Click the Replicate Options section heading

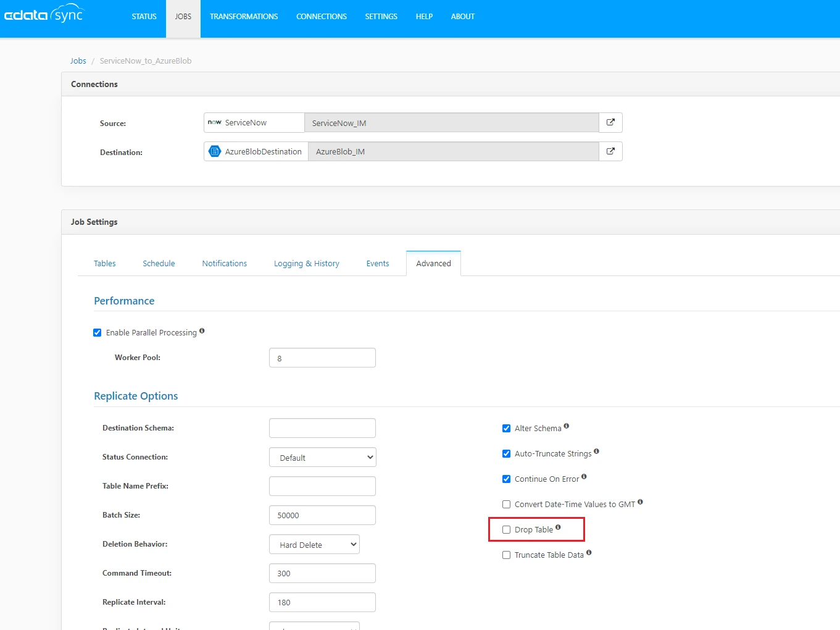136,396
